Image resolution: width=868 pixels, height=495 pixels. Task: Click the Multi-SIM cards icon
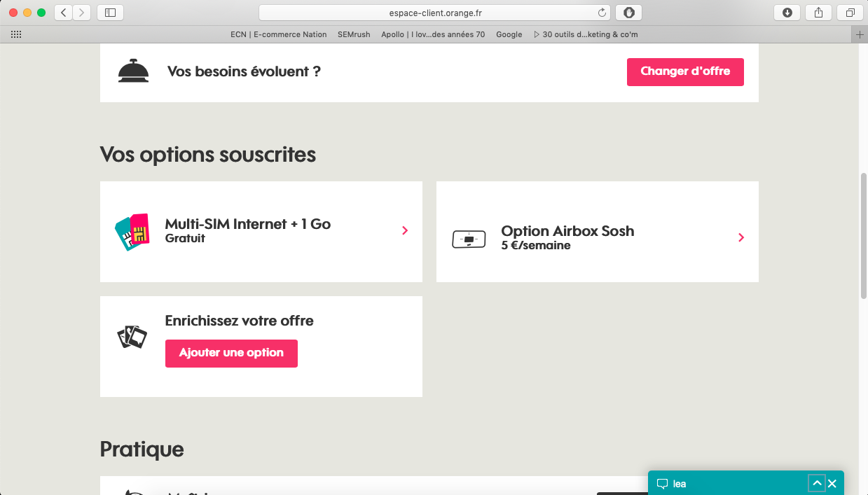(132, 232)
